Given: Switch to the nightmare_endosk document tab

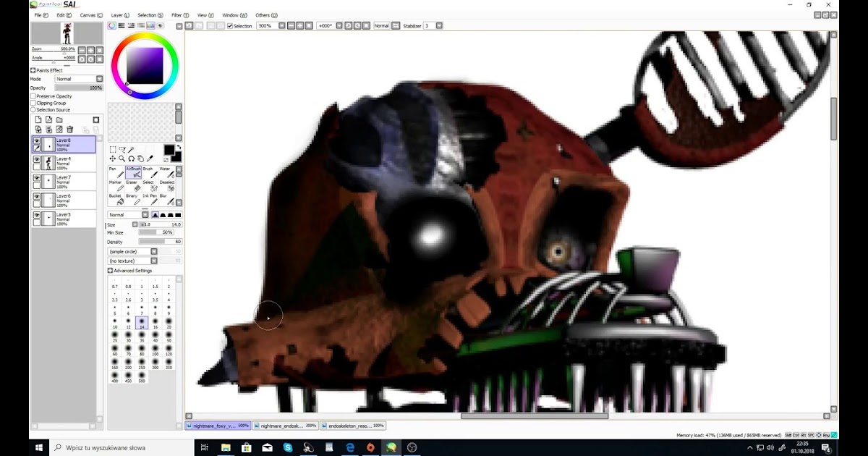Looking at the screenshot, I should click(x=286, y=426).
